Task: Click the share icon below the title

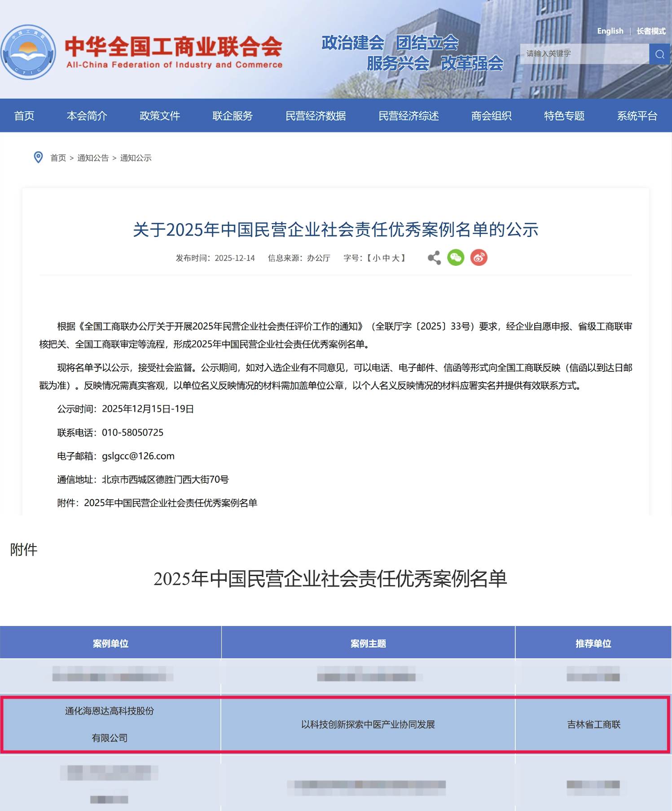Action: click(x=434, y=258)
